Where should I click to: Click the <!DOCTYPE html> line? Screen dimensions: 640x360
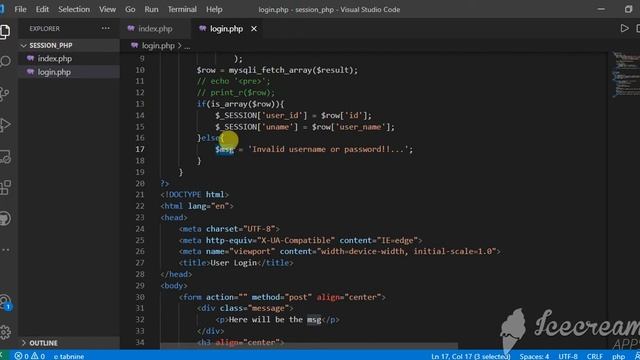[195, 195]
